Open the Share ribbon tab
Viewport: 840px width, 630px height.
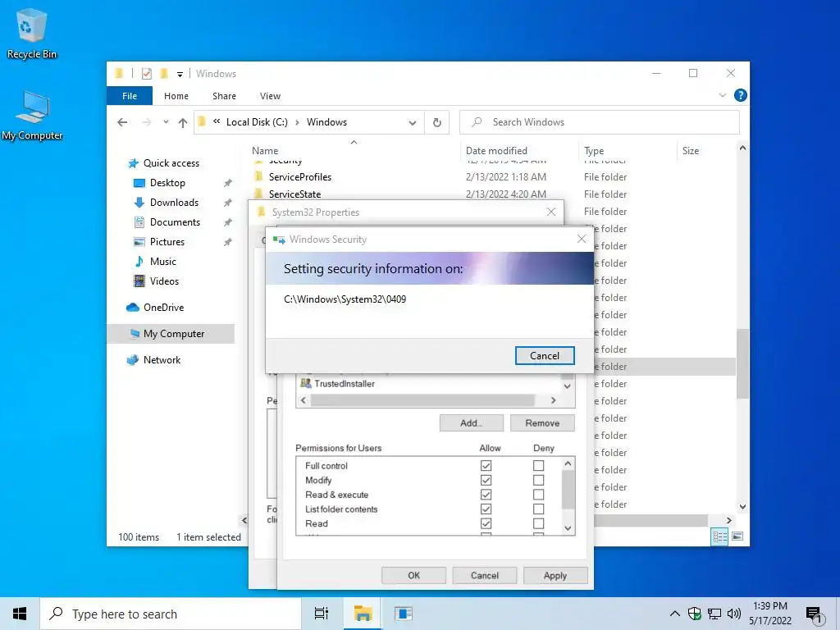pyautogui.click(x=224, y=96)
